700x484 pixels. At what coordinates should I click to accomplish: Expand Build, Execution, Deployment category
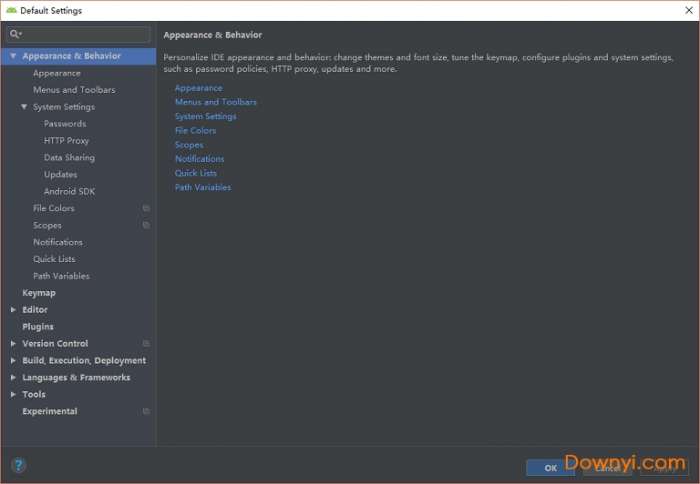pos(13,360)
